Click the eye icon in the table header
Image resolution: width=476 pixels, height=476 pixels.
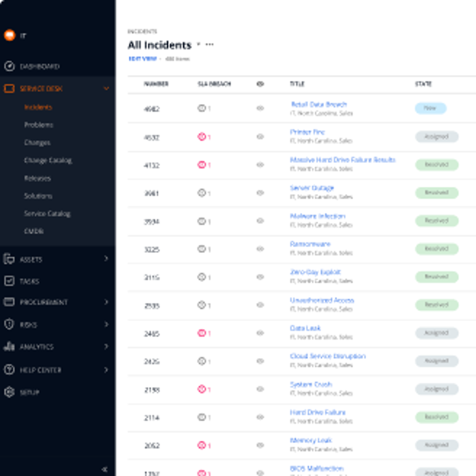[260, 84]
